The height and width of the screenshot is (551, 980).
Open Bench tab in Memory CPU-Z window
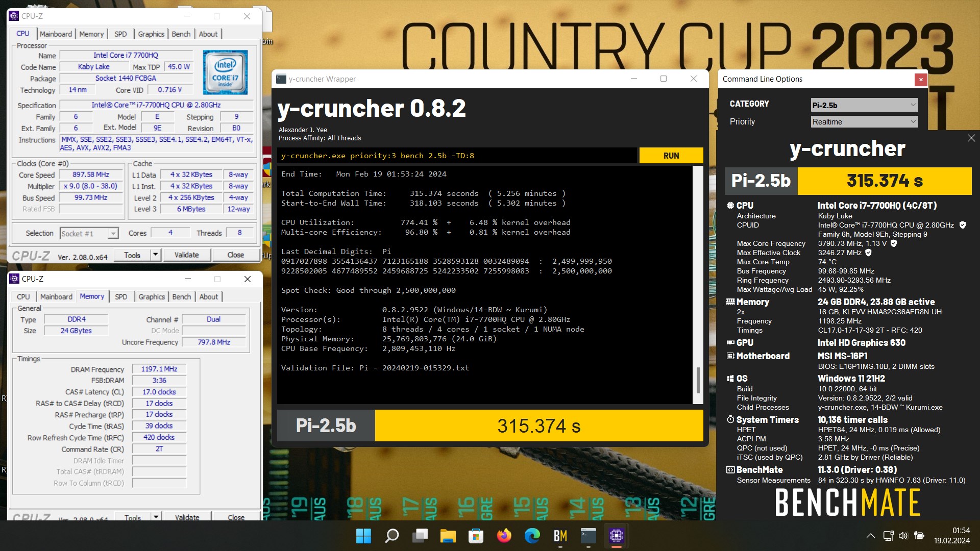pos(182,296)
